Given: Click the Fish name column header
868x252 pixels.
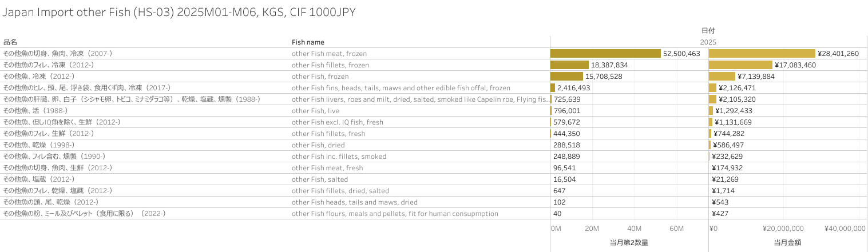Looking at the screenshot, I should 308,42.
